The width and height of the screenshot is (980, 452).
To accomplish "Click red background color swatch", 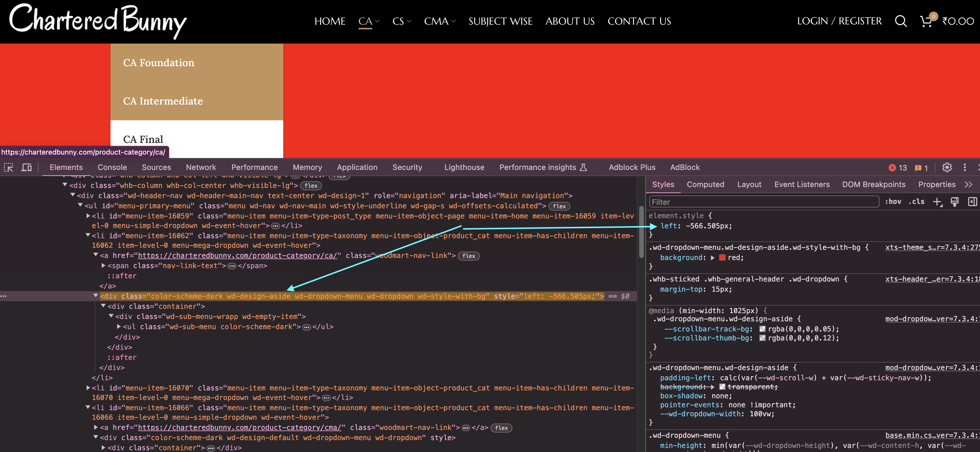I will (722, 258).
